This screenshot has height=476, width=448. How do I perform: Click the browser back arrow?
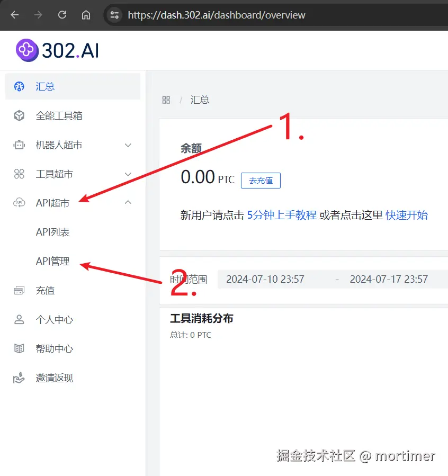[x=15, y=15]
